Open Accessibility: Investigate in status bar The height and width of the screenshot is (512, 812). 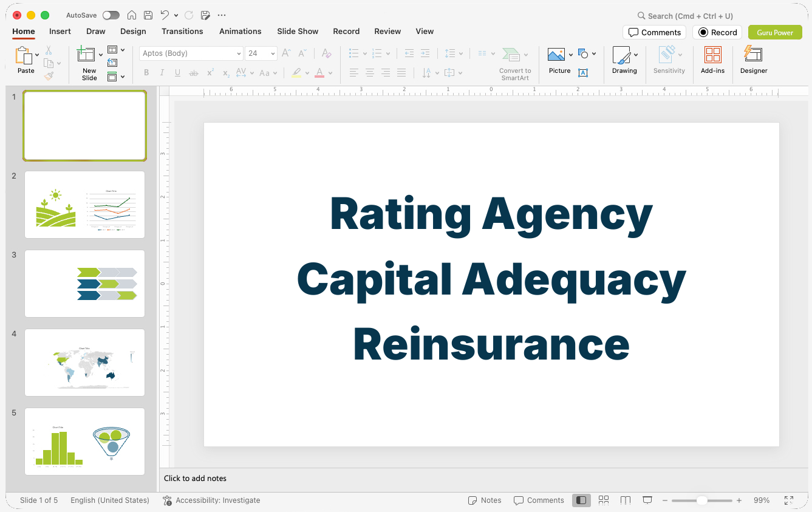(x=211, y=500)
